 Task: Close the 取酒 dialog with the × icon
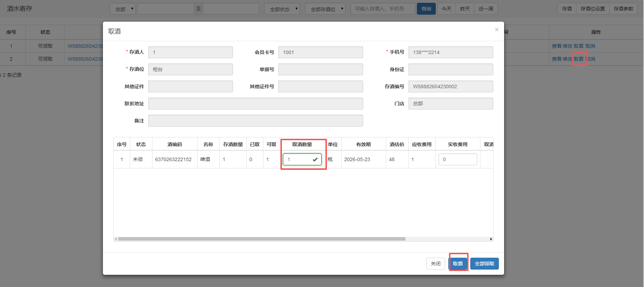pos(496,30)
